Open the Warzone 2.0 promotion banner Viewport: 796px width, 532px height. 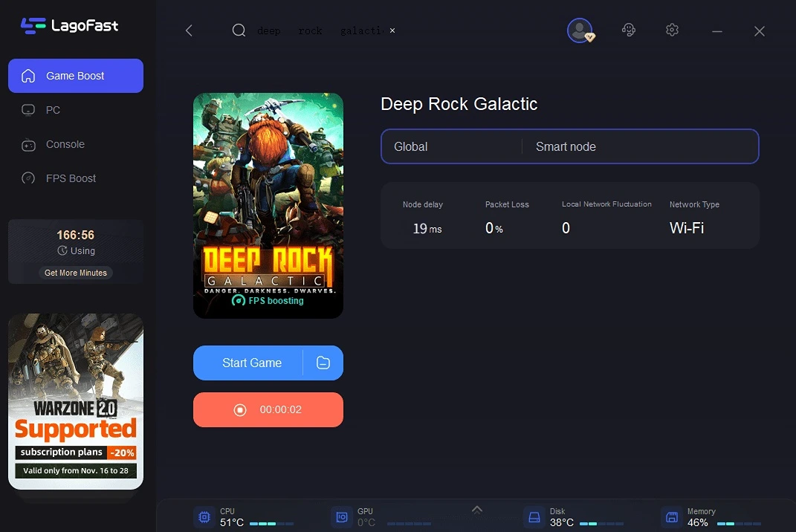76,401
